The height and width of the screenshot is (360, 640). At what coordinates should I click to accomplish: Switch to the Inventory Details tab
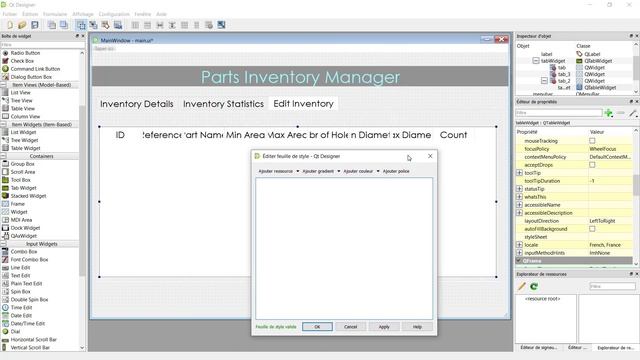pyautogui.click(x=137, y=104)
